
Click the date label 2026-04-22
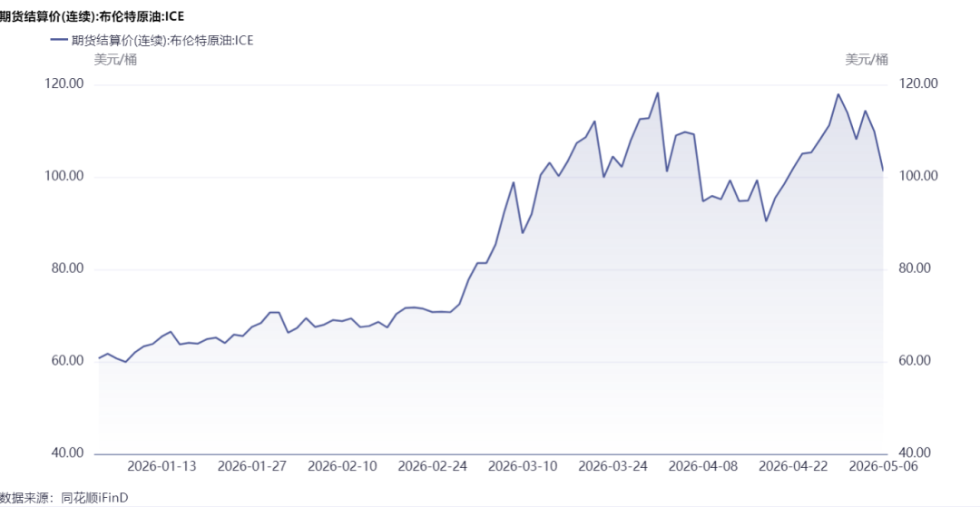(x=793, y=467)
